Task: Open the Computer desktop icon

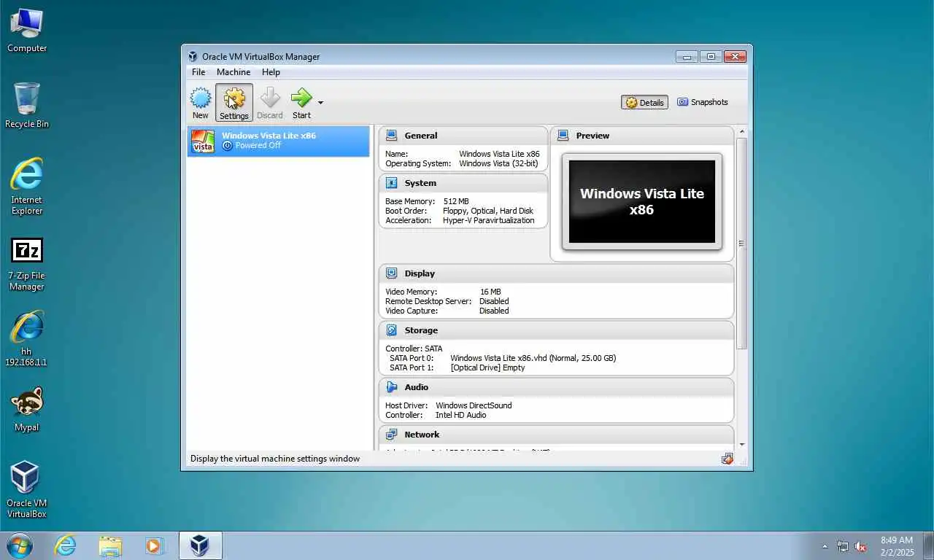Action: (27, 31)
